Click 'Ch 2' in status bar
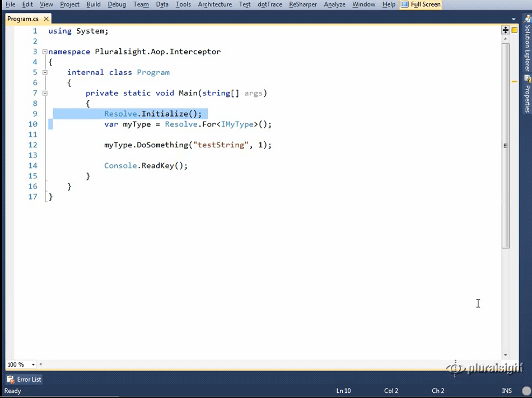 click(x=438, y=391)
